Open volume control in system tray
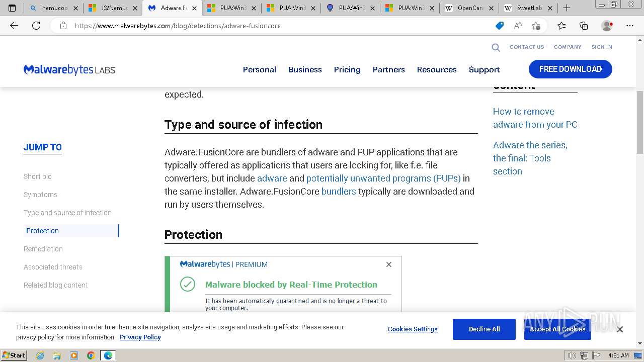Screen dimensions: 644x362 pos(572,355)
